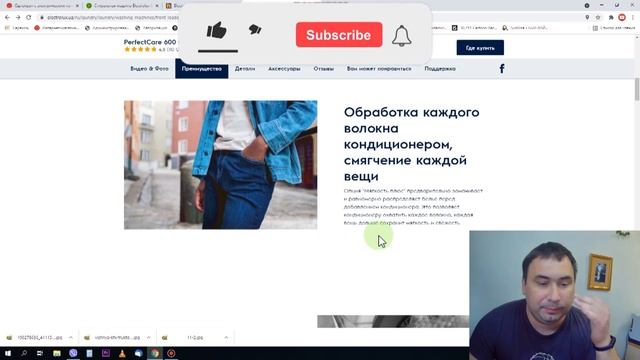Click the location pin icon in address bar
This screenshot has width=640, height=360.
click(587, 18)
